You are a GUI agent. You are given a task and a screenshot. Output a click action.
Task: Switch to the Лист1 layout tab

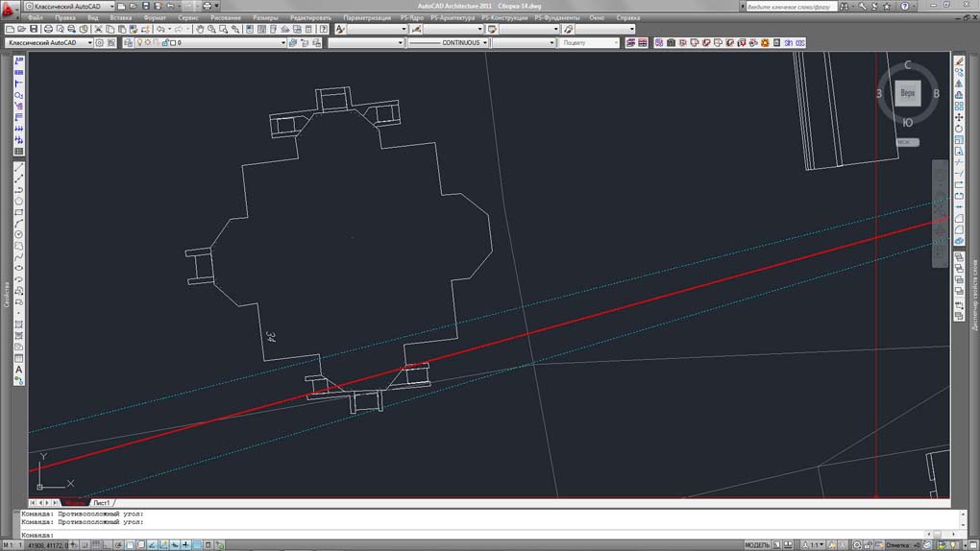click(102, 503)
